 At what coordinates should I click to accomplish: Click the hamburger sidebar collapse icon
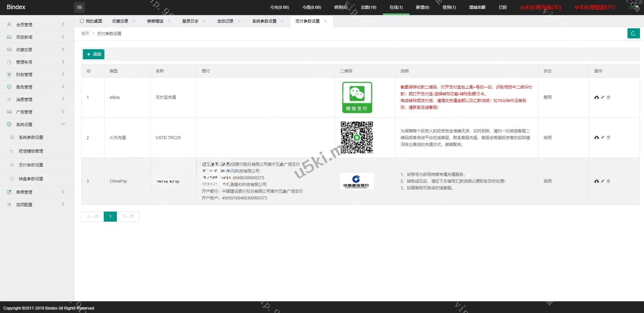(79, 7)
